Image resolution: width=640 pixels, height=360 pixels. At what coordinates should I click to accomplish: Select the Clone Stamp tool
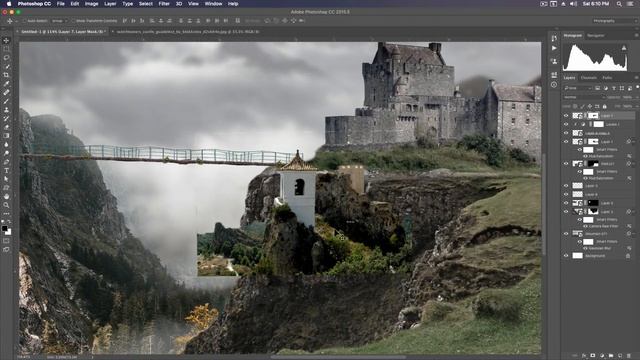tap(6, 110)
